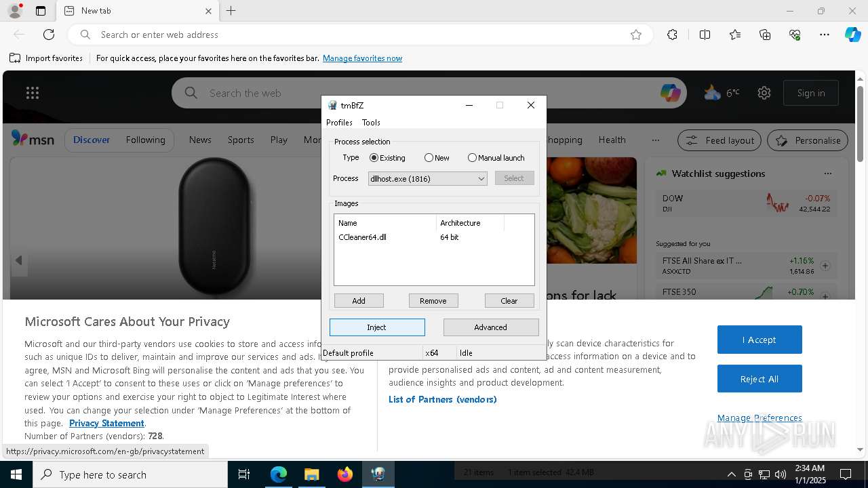Select Manual launch process type

pos(496,158)
